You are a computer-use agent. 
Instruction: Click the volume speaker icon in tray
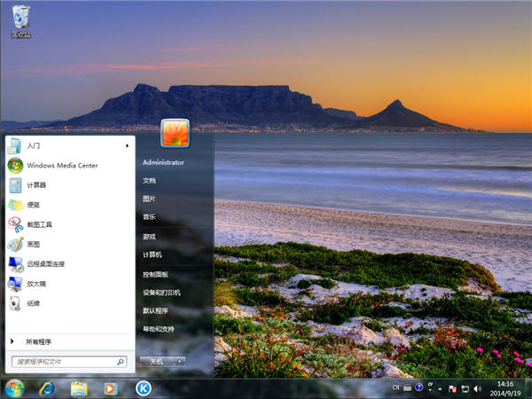(x=478, y=388)
